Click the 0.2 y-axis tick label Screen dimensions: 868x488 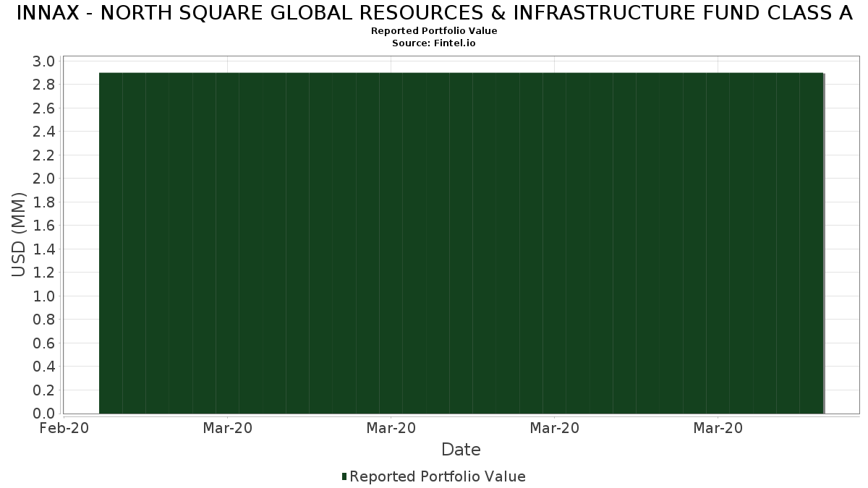[44, 390]
